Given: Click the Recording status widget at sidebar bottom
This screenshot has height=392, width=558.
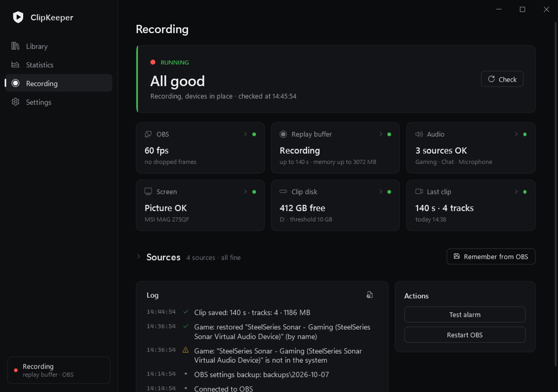Looking at the screenshot, I should pos(59,370).
